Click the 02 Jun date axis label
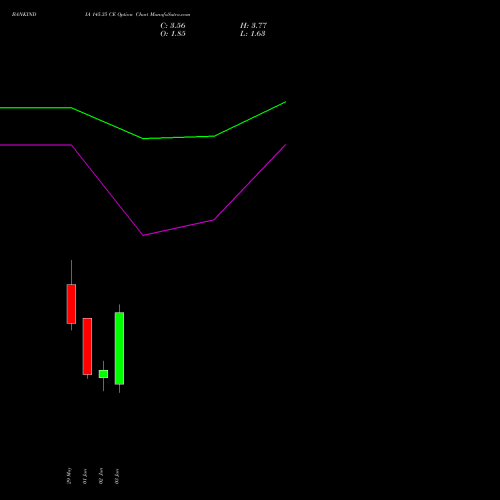 point(101,476)
